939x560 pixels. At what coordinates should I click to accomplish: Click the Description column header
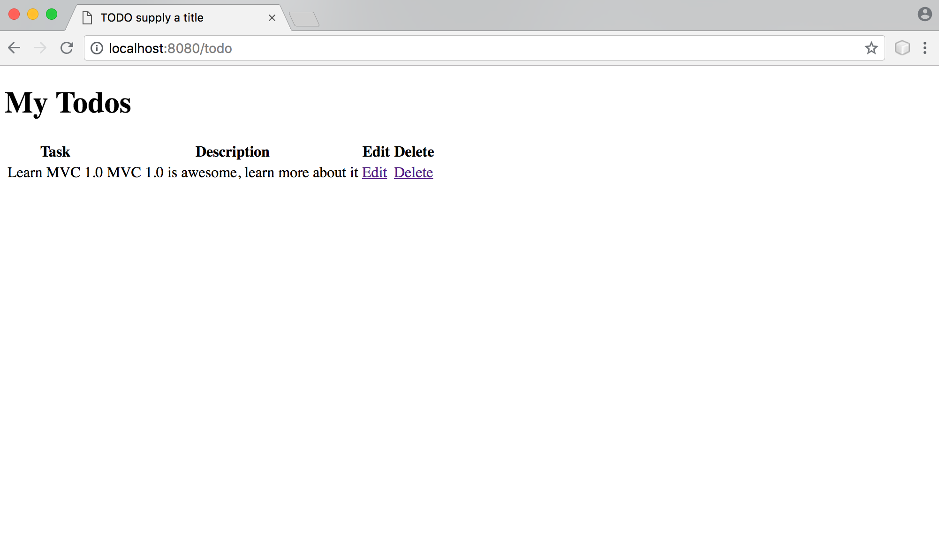pos(232,152)
